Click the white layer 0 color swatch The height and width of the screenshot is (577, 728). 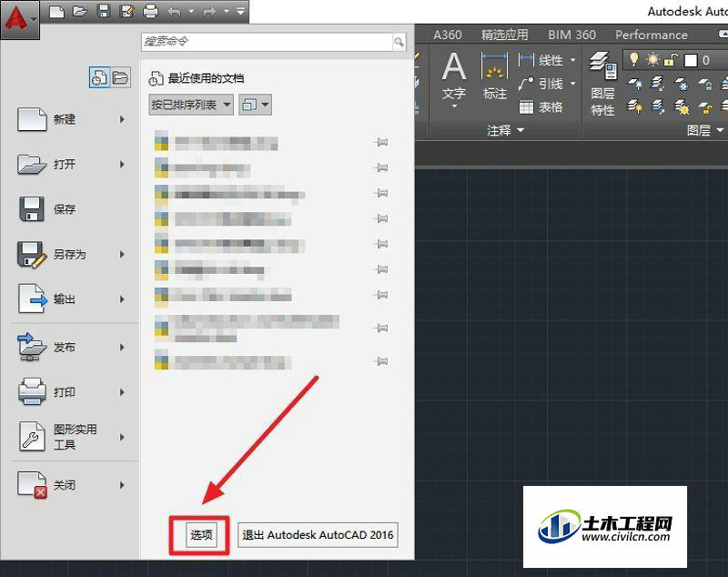691,60
